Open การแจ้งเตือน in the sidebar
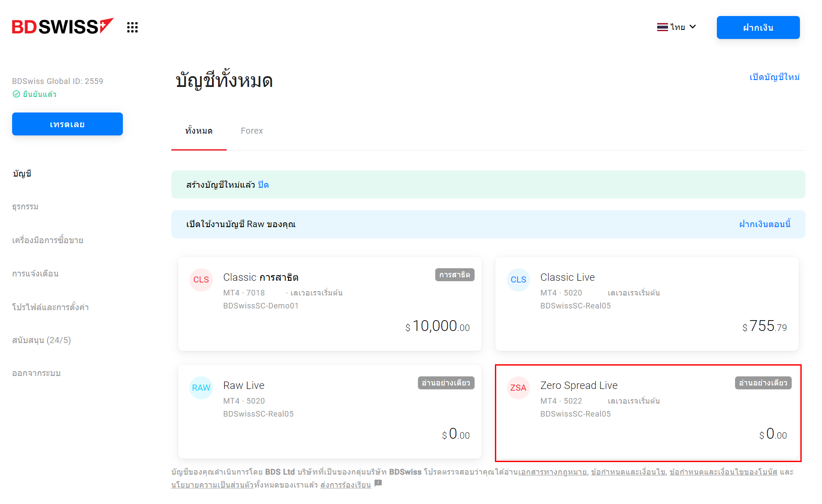Viewport: 822px width, 504px height. pos(35,273)
